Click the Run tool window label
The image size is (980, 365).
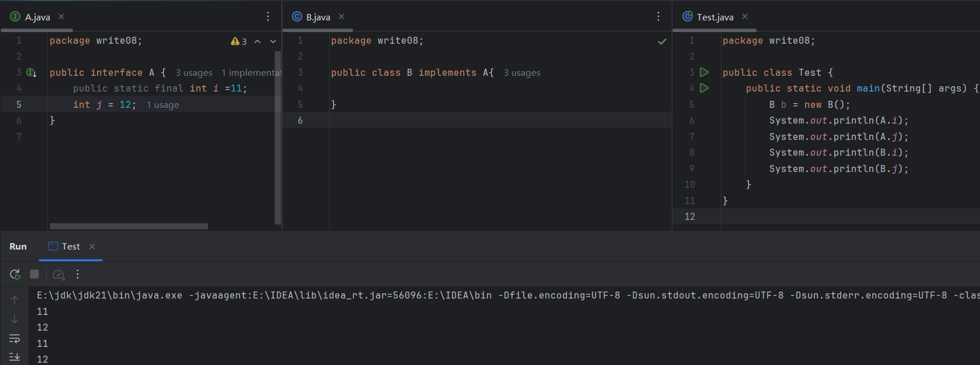[x=18, y=247]
